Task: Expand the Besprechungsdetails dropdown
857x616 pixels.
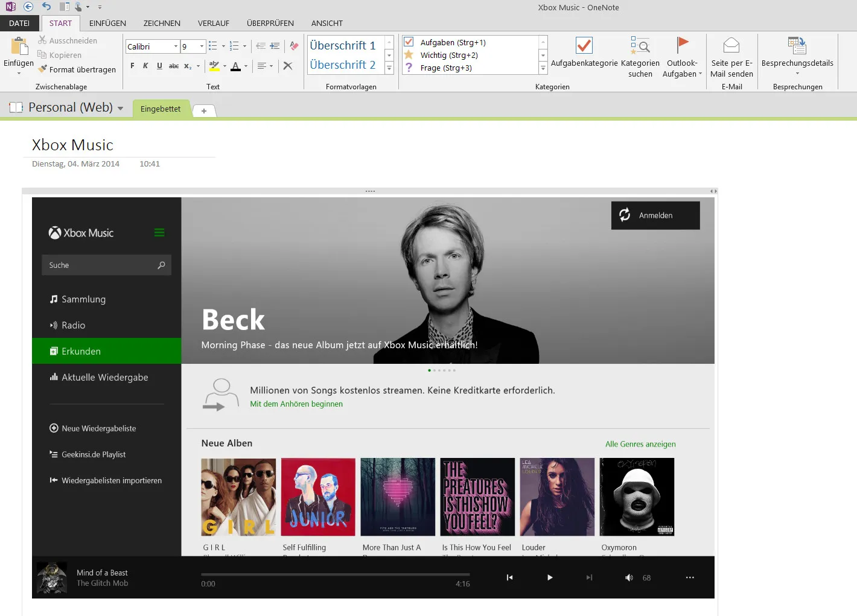Action: point(797,74)
